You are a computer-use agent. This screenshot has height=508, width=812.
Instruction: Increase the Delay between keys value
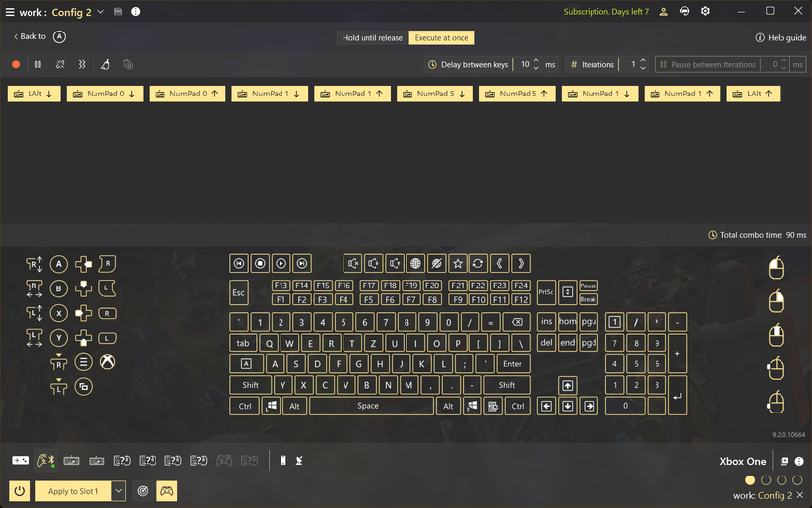point(536,61)
